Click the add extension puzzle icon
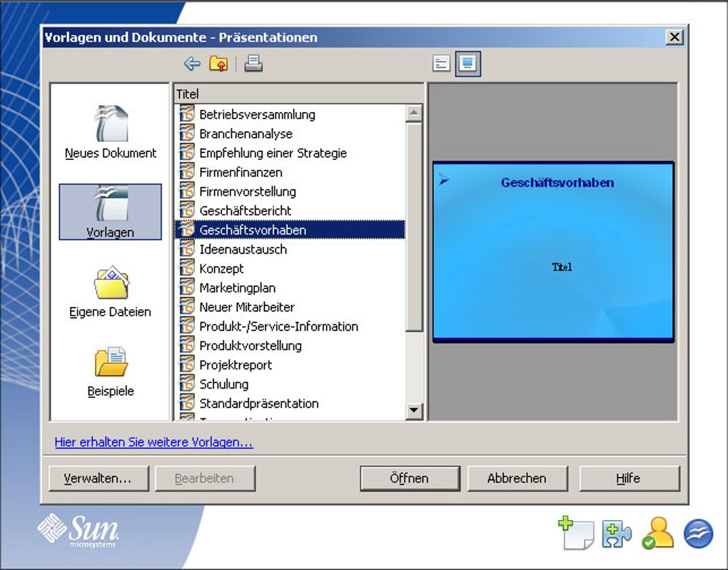Screen dimensions: 728x570 pos(617,534)
